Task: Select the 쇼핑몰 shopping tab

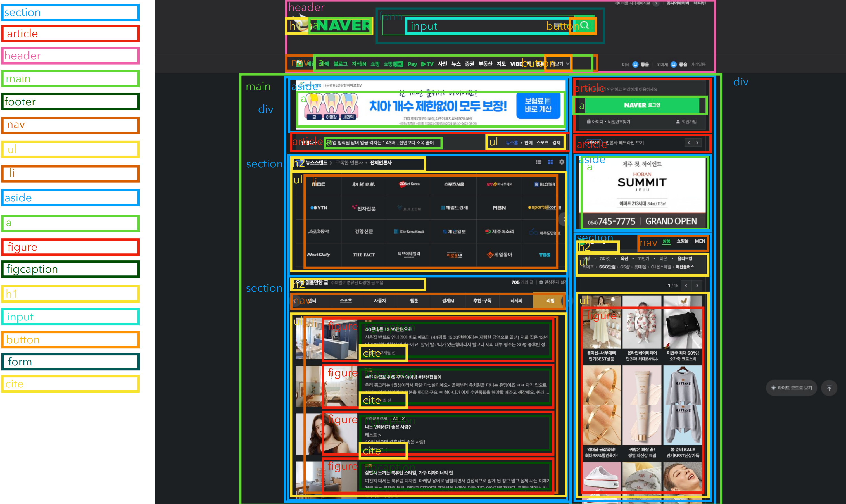Action: coord(682,241)
